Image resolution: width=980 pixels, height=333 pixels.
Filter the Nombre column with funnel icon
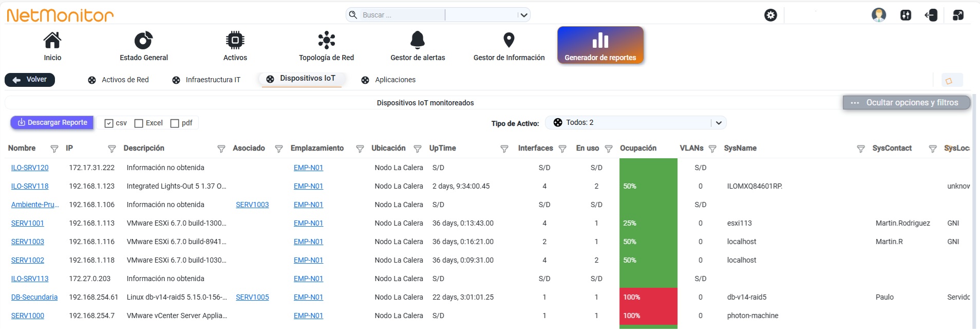pyautogui.click(x=54, y=149)
